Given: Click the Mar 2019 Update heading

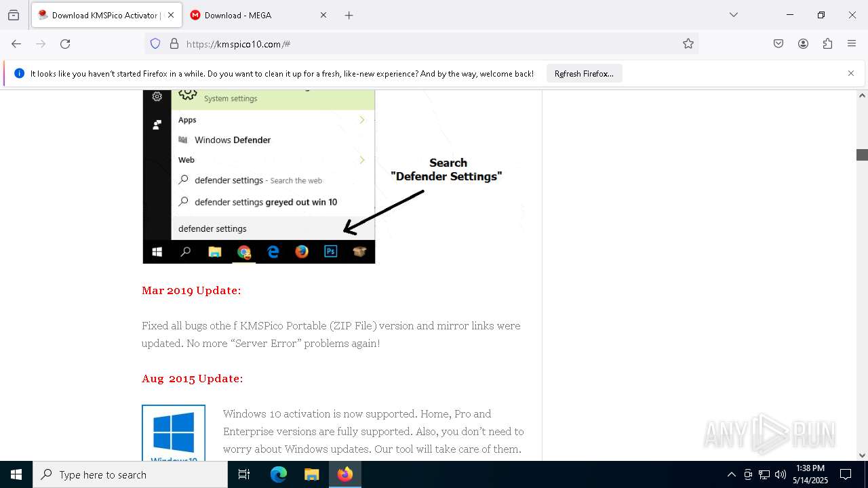Looking at the screenshot, I should click(x=191, y=290).
